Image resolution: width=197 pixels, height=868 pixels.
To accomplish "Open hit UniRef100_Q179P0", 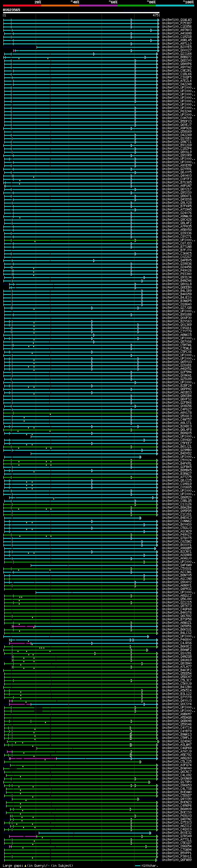I will click(177, 782).
